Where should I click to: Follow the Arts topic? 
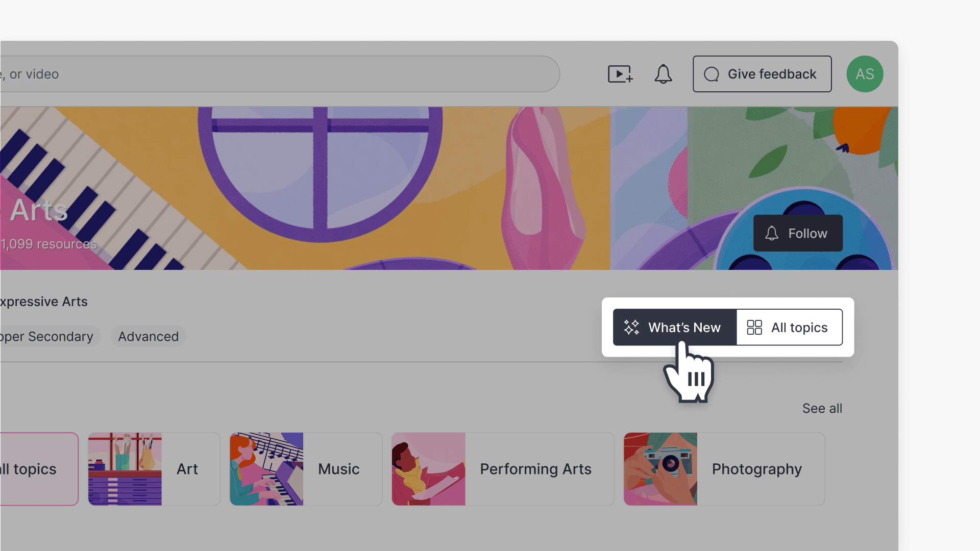coord(798,233)
